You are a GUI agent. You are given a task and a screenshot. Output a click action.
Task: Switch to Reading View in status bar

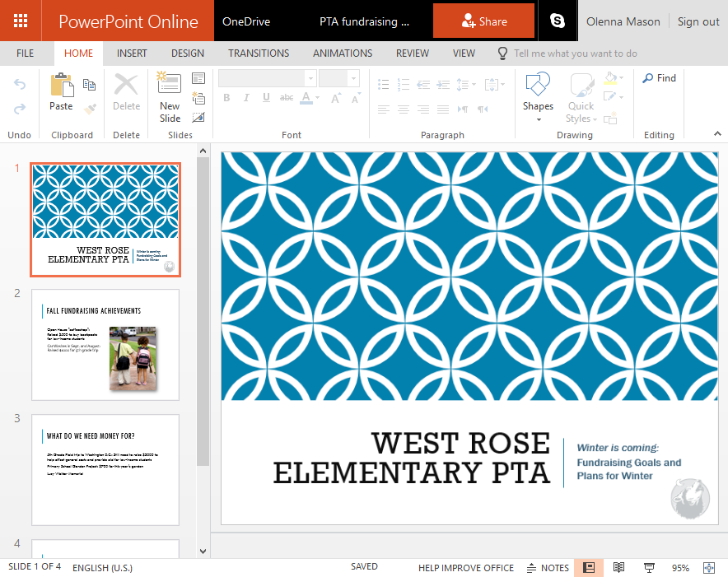(619, 568)
